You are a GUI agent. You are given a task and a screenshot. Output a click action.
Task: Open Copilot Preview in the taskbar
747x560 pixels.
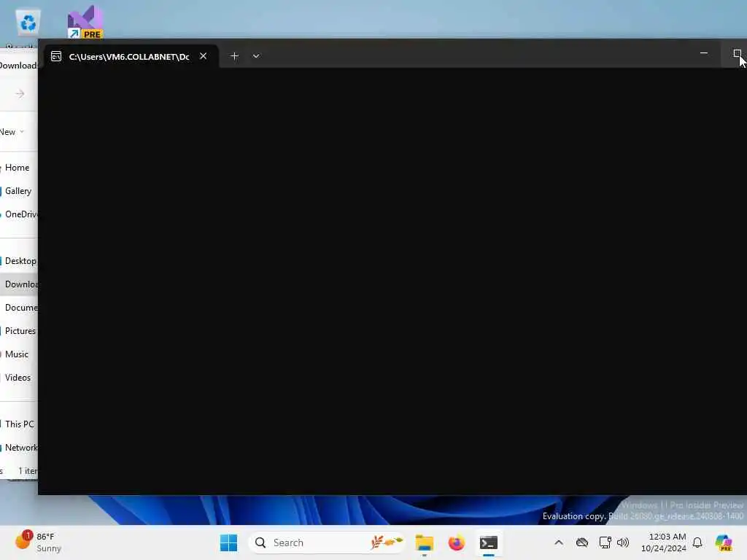[724, 542]
